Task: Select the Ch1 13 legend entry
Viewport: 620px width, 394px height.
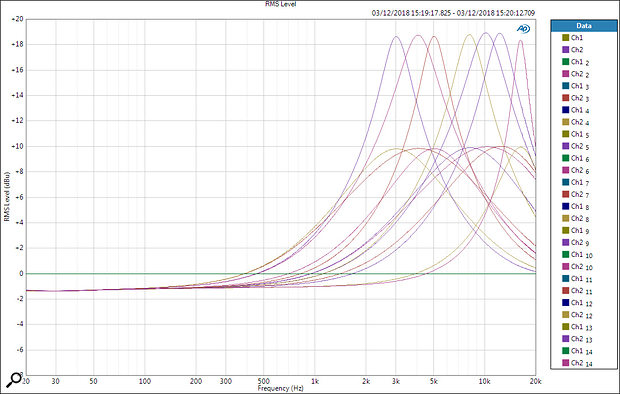Action: coord(578,327)
